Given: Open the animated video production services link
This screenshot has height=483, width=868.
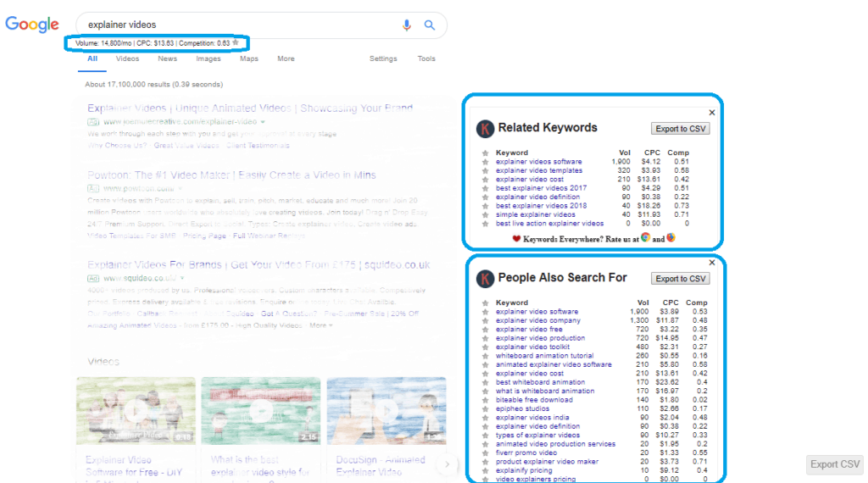Looking at the screenshot, I should click(x=555, y=444).
